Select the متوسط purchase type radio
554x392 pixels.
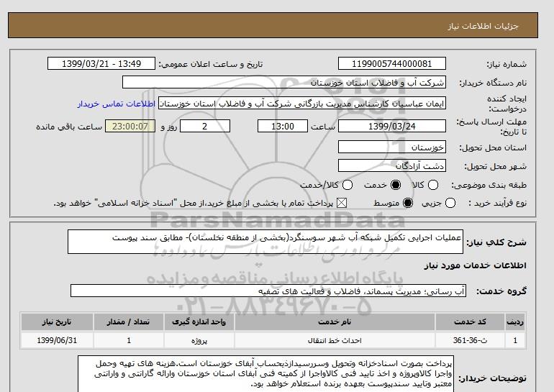tap(408, 203)
